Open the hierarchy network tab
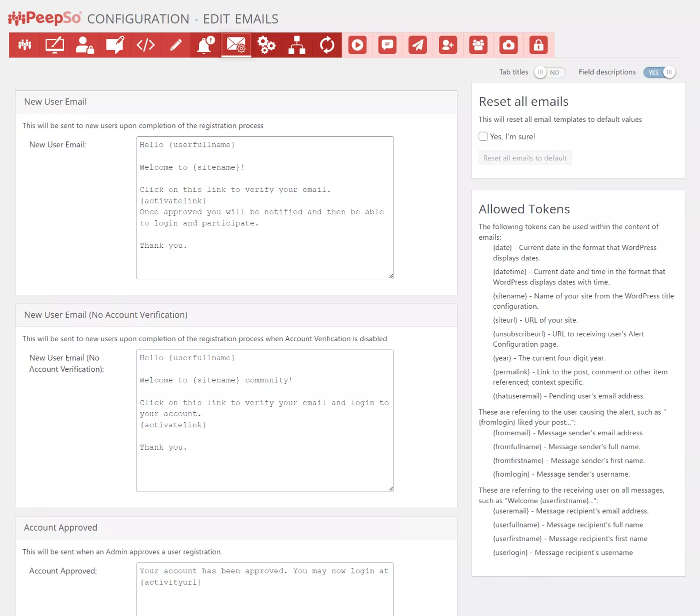 pos(296,45)
